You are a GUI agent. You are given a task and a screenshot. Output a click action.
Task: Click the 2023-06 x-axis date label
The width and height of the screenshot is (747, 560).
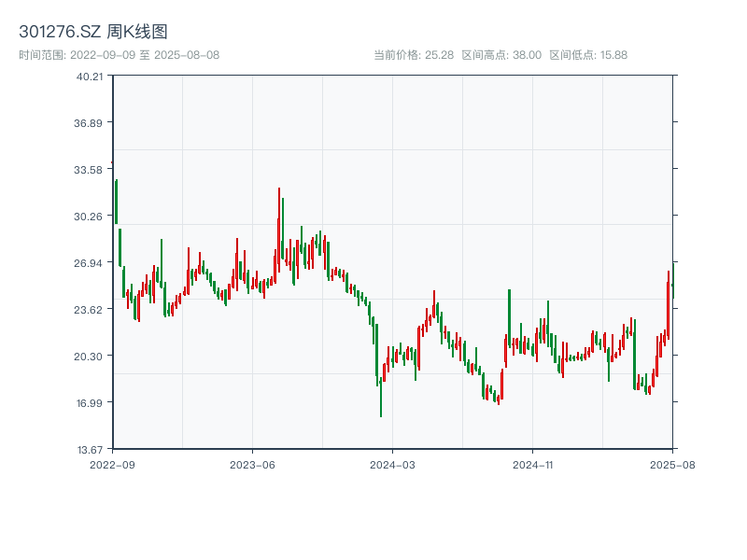point(252,464)
